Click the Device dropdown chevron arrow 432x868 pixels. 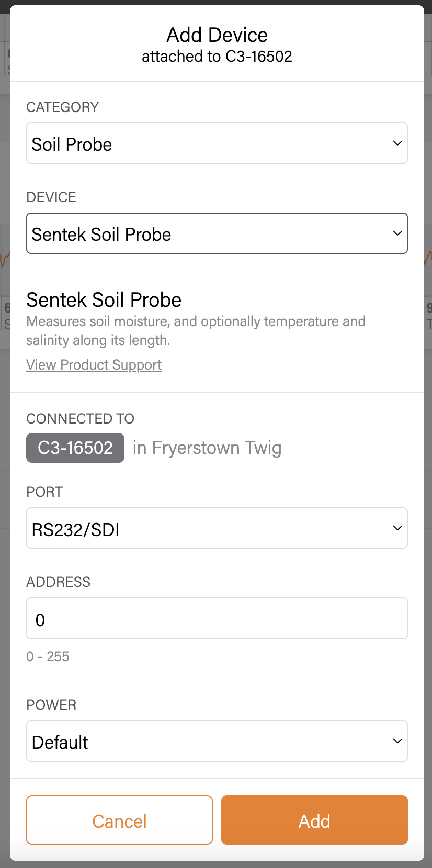tap(397, 233)
